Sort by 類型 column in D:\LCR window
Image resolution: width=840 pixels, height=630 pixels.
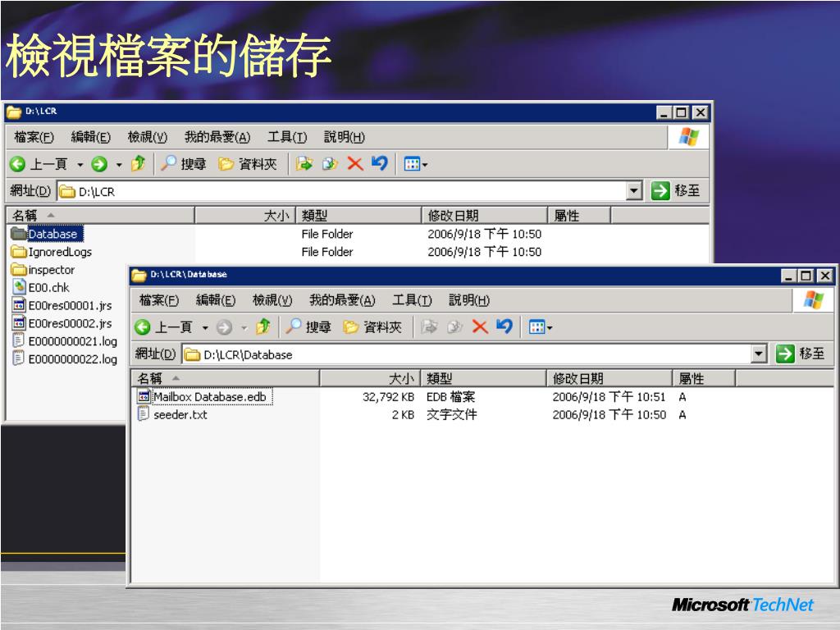[358, 216]
